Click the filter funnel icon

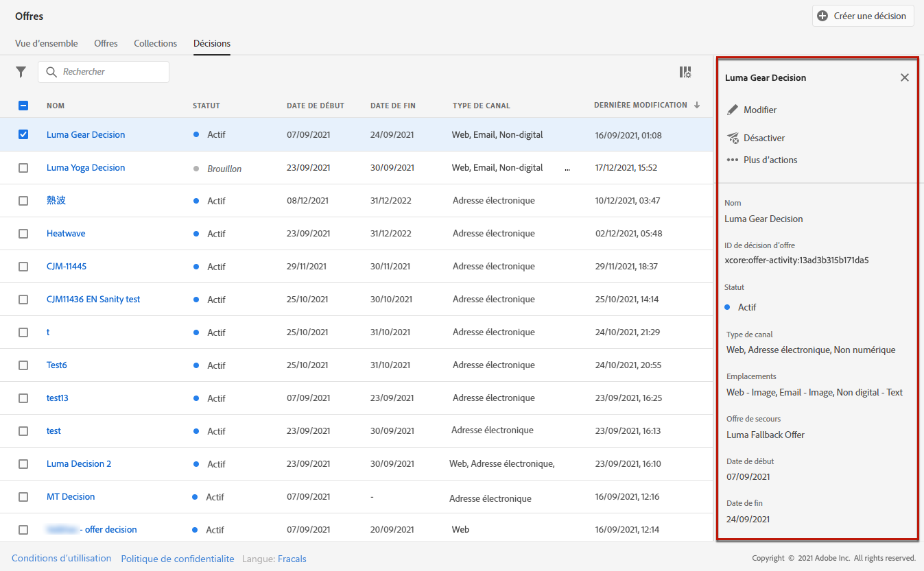pos(21,72)
